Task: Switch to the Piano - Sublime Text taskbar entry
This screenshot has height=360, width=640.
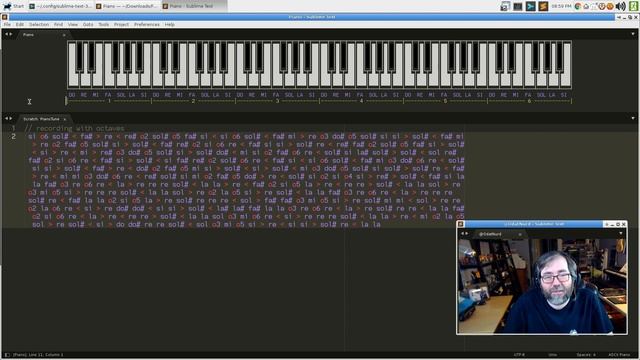Action: (193, 6)
